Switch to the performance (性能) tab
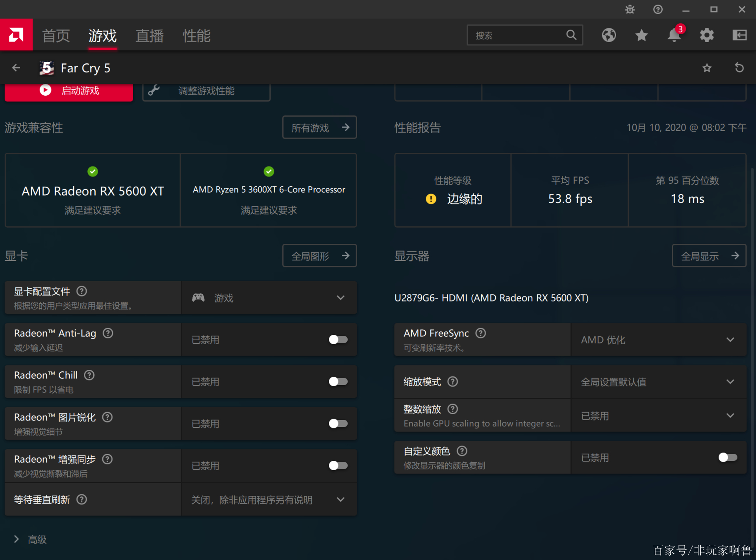This screenshot has height=560, width=756. [x=196, y=36]
